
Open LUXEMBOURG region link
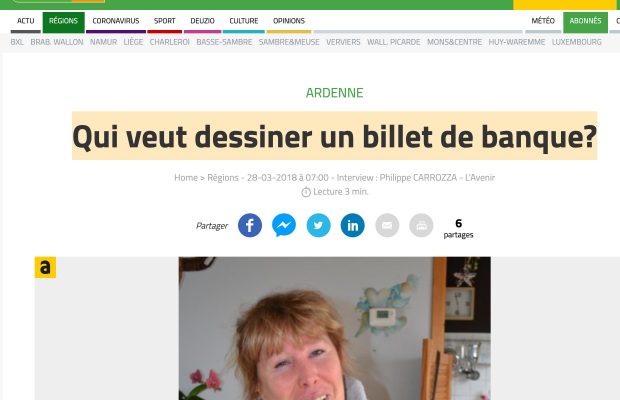tap(577, 42)
